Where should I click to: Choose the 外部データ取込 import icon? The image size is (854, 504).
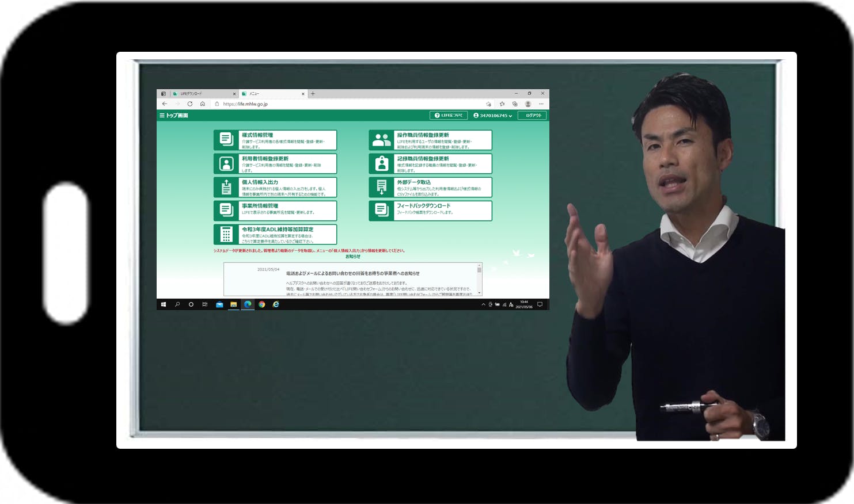pos(381,188)
